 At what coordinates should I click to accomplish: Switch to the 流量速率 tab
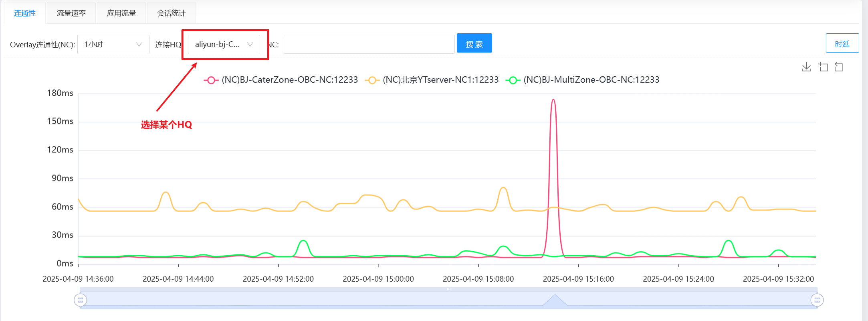71,13
